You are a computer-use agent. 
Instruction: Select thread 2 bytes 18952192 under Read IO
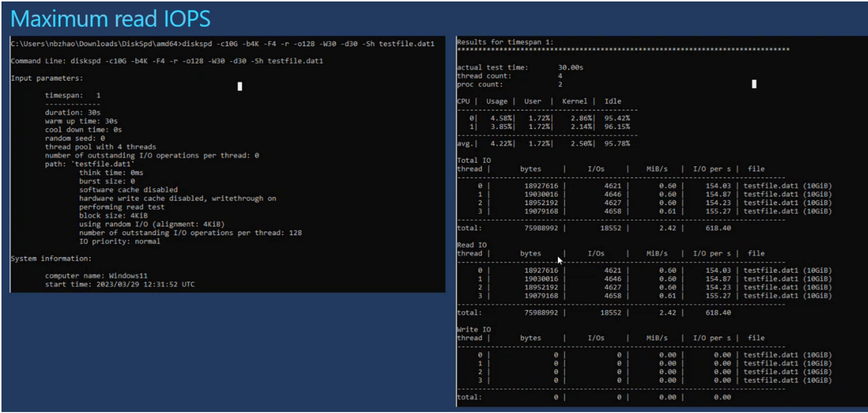[541, 288]
